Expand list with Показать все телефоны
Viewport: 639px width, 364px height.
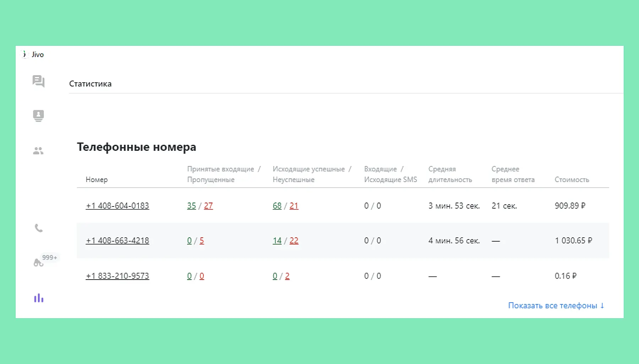(556, 305)
